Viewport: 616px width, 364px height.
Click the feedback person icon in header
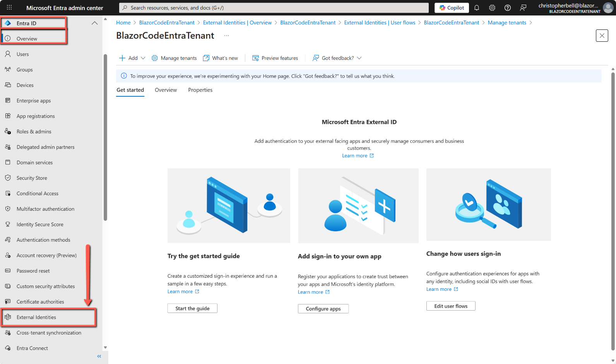click(x=523, y=8)
